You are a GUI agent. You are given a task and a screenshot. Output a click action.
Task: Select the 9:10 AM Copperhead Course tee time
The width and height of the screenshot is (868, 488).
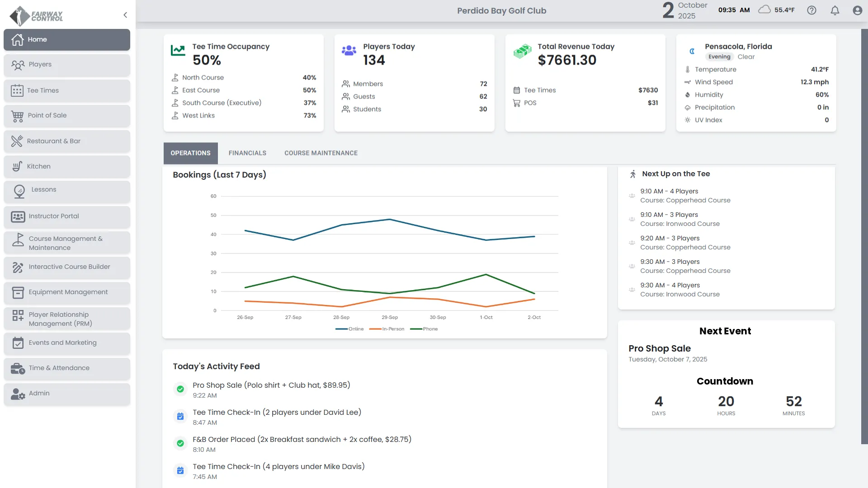(x=685, y=196)
